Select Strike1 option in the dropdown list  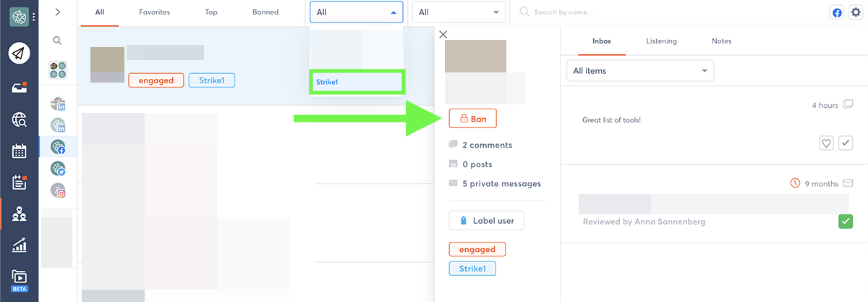pos(357,82)
